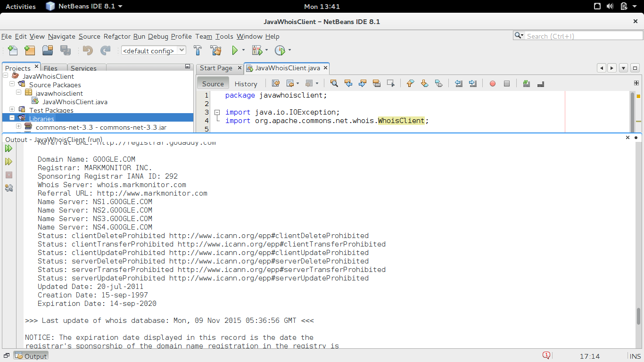Start macro recording with red circle icon
The height and width of the screenshot is (362, 644).
click(x=492, y=83)
